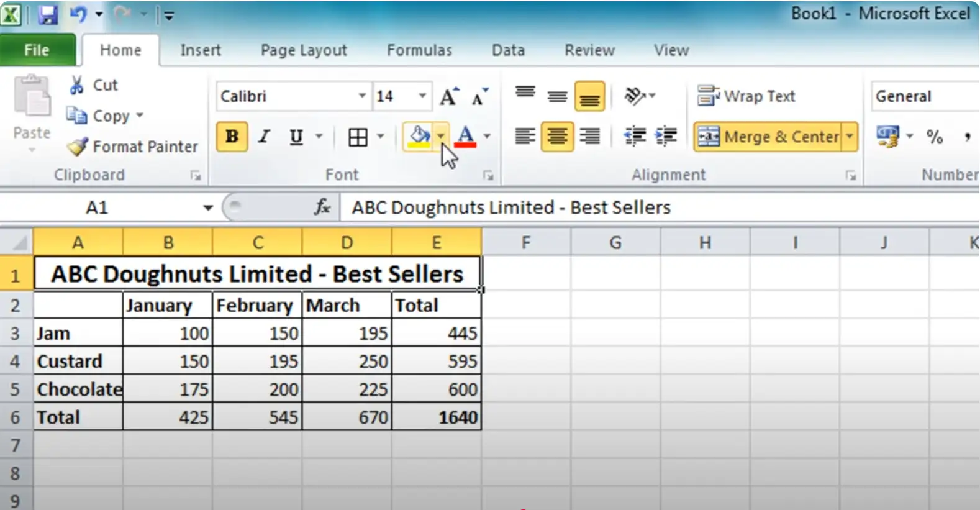Viewport: 980px width, 510px height.
Task: Switch to the Formulas tab
Action: (x=419, y=50)
